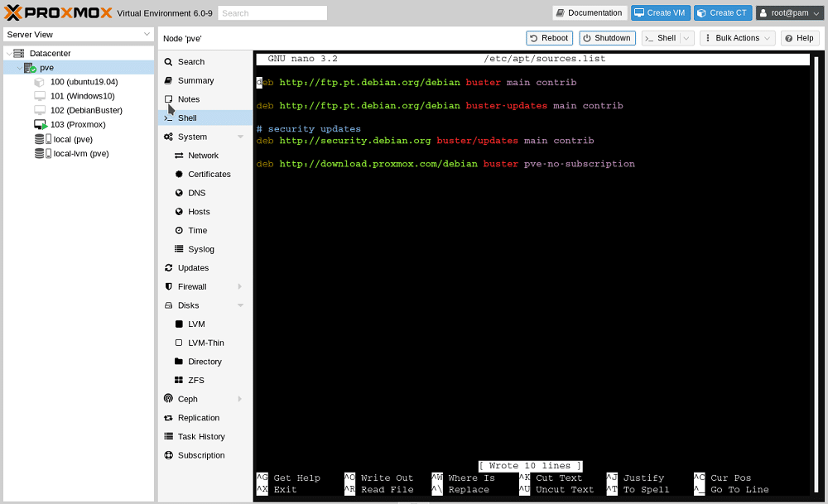
Task: Click the Certificates badge icon
Action: click(x=179, y=174)
